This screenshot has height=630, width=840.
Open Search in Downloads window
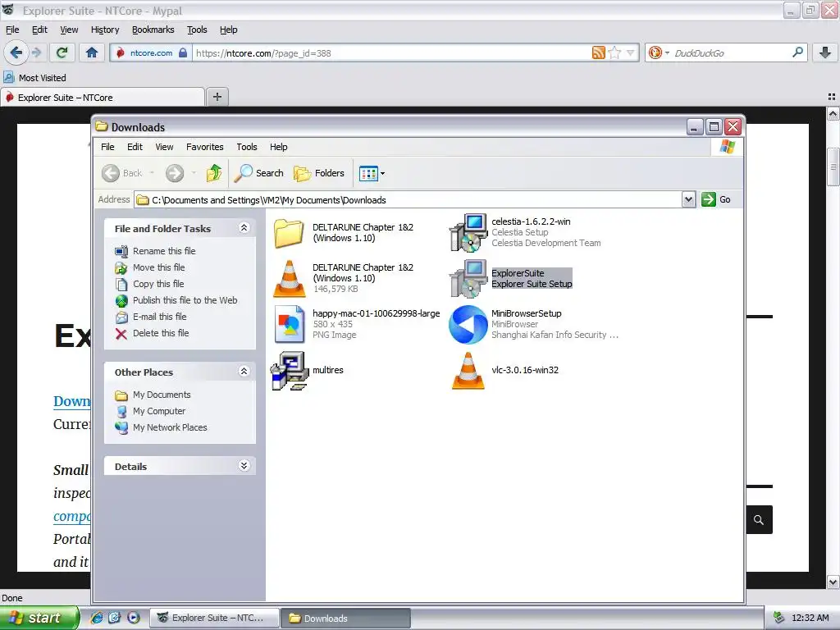tap(259, 173)
